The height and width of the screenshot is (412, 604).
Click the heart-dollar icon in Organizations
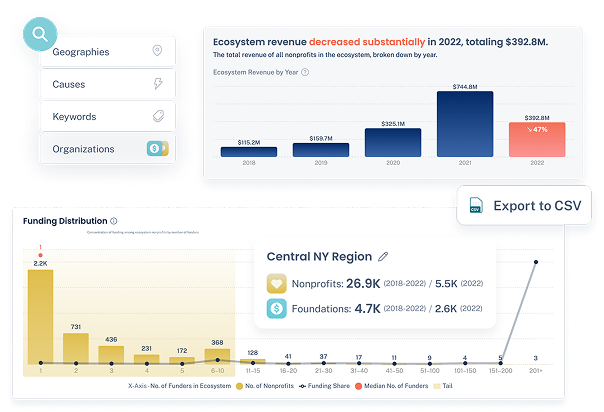(156, 149)
